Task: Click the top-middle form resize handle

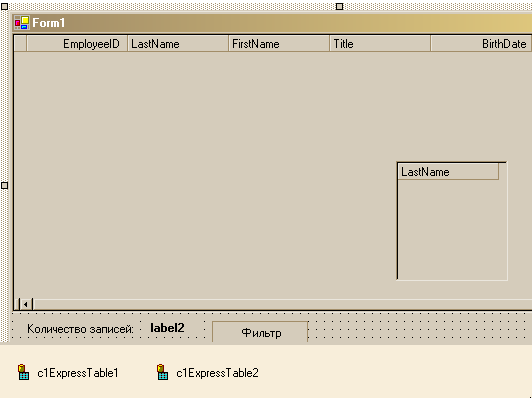Action: (x=339, y=6)
